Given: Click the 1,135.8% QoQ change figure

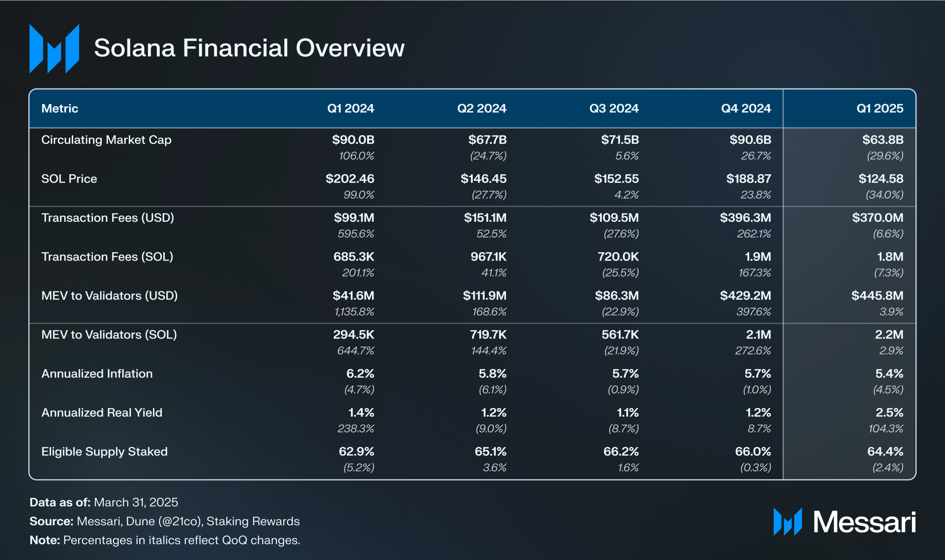Looking at the screenshot, I should [x=354, y=312].
